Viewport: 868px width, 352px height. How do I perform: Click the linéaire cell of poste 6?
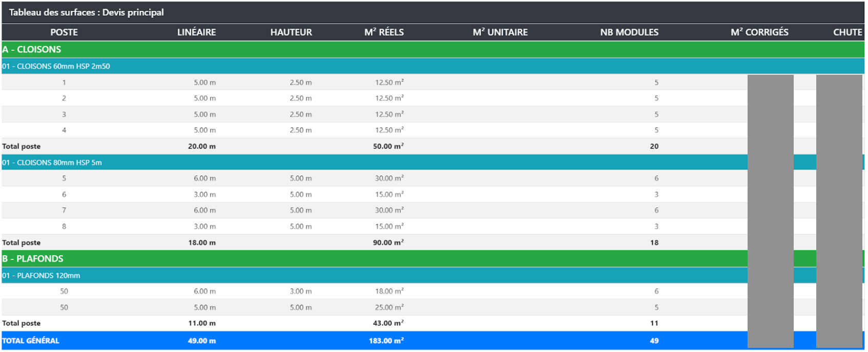204,195
